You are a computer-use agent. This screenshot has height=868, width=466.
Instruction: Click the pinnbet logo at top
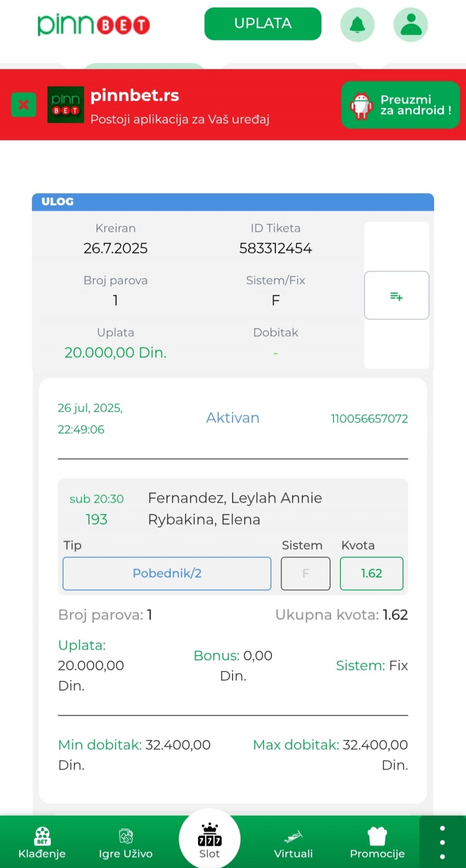pyautogui.click(x=94, y=25)
